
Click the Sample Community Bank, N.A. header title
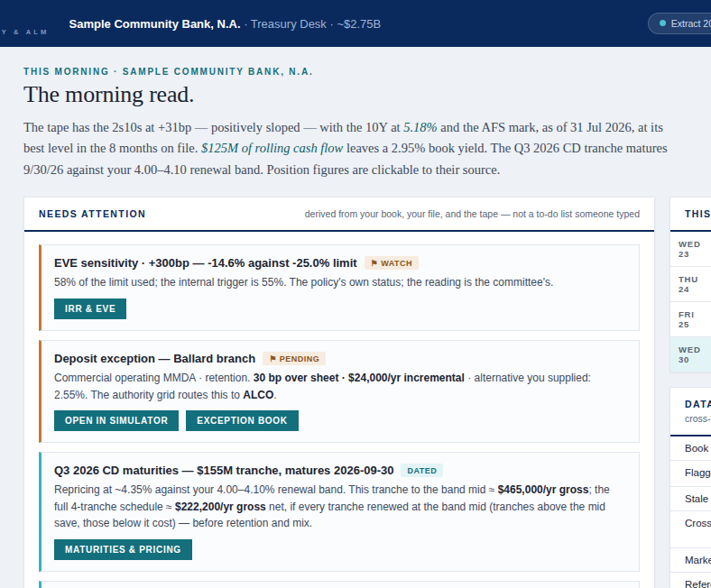pyautogui.click(x=154, y=24)
